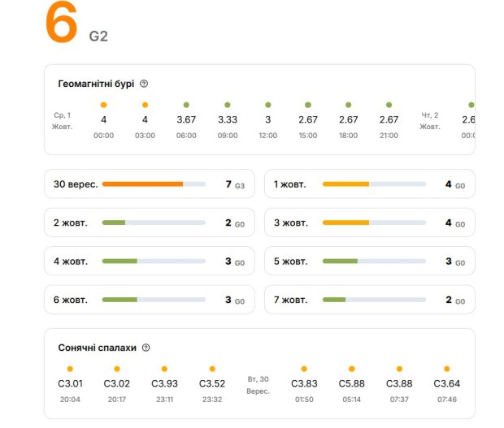This screenshot has height=428, width=504.
Task: Click the G2 storm level label
Action: (98, 37)
